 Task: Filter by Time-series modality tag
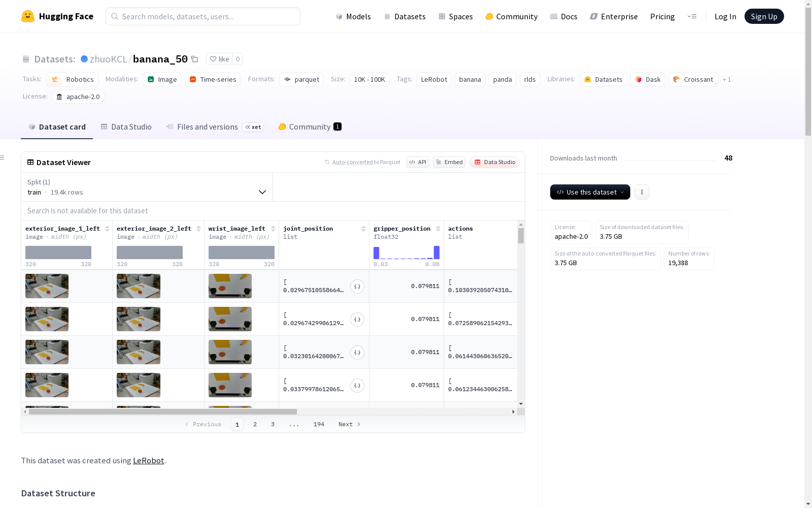click(x=213, y=79)
